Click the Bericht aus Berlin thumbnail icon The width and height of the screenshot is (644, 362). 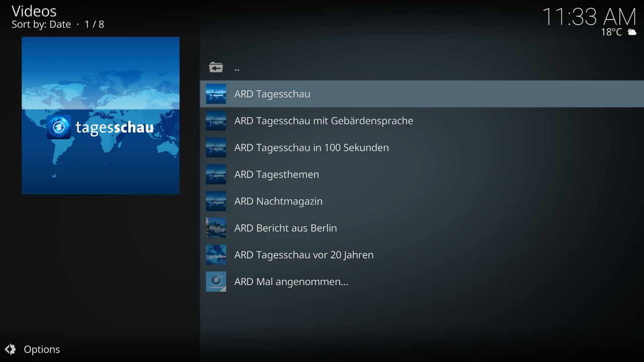click(216, 228)
